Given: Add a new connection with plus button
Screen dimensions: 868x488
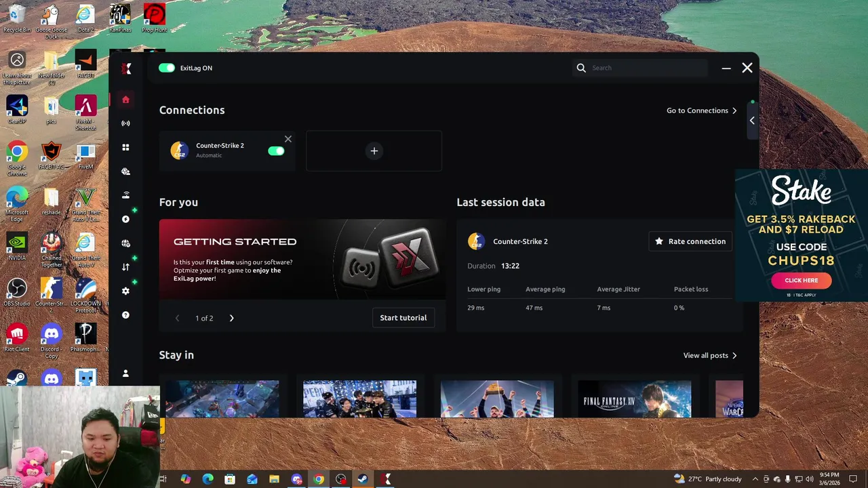Looking at the screenshot, I should pos(374,151).
